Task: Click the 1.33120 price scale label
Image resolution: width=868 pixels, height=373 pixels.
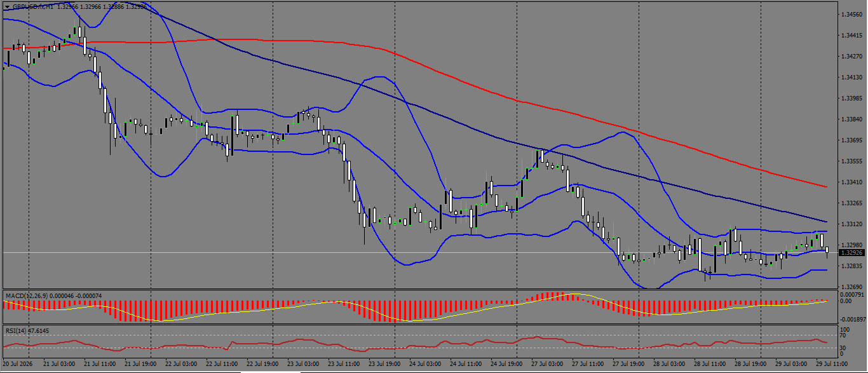Action: 851,224
